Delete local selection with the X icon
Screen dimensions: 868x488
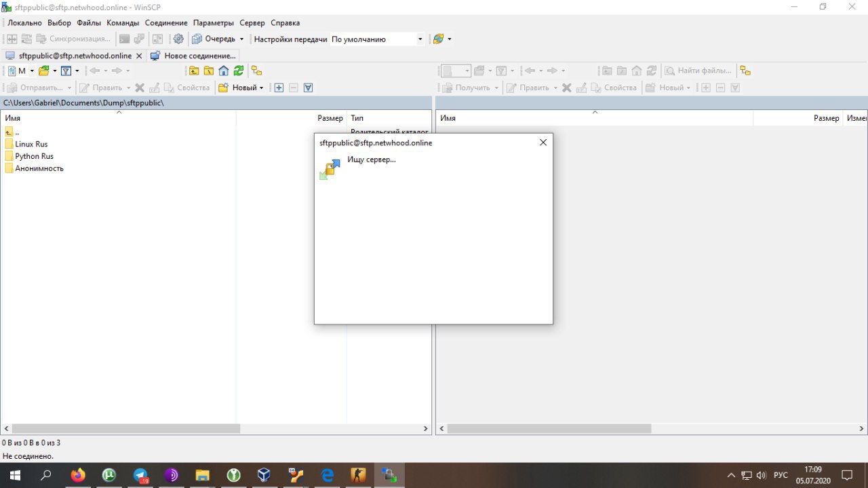[x=140, y=88]
